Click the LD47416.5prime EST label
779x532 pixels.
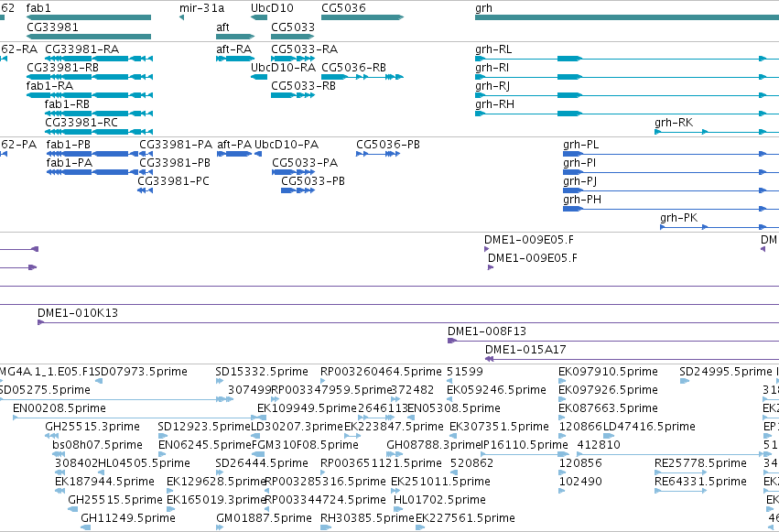pyautogui.click(x=649, y=428)
